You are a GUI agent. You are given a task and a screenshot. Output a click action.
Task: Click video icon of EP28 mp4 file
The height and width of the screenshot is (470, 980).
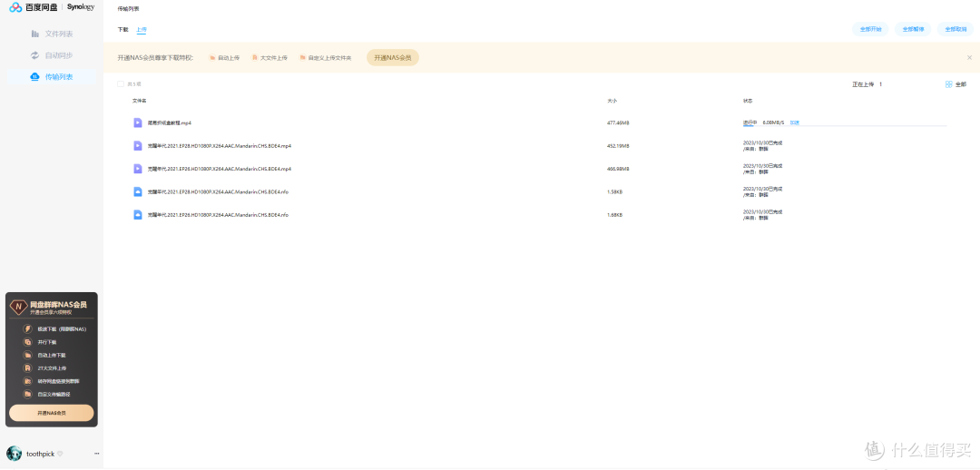point(138,145)
